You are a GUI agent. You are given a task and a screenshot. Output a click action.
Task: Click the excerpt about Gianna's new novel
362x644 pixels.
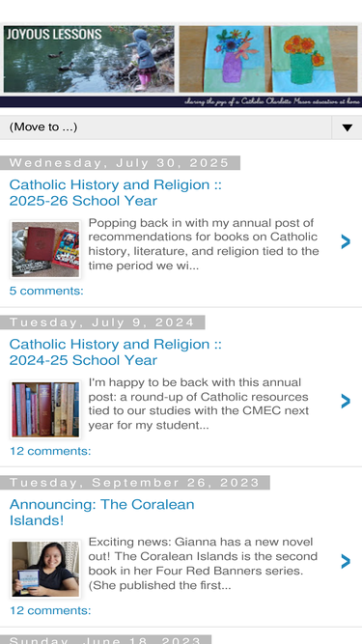203,564
